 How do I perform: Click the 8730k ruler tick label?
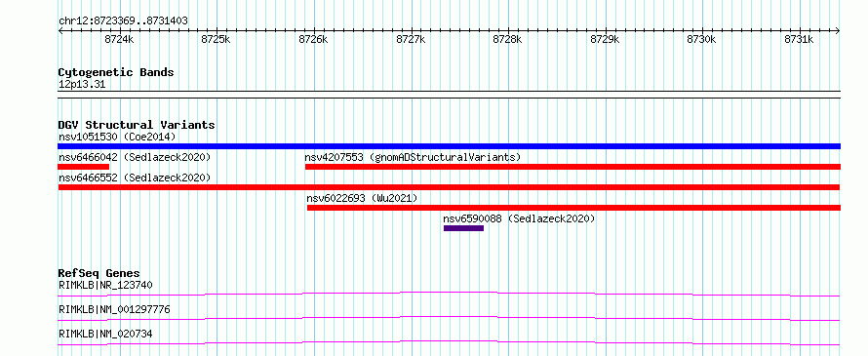[702, 39]
